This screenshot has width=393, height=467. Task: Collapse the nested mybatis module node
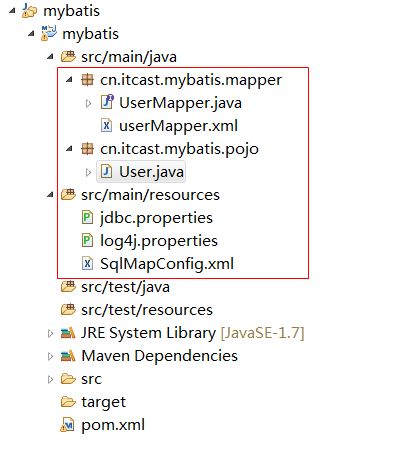click(x=31, y=34)
